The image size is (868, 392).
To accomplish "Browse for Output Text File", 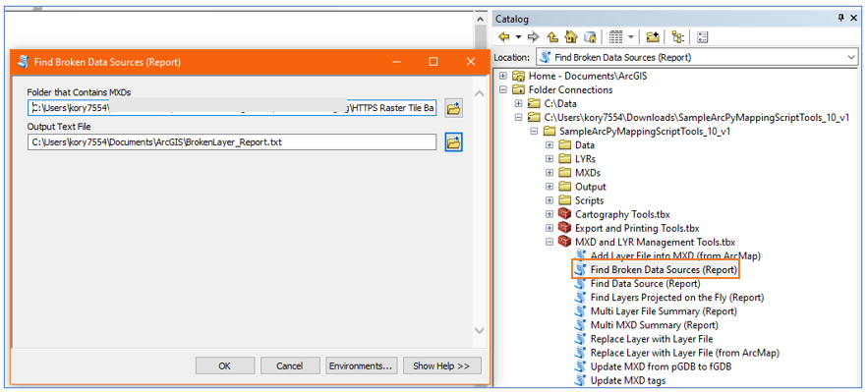I will [x=454, y=142].
